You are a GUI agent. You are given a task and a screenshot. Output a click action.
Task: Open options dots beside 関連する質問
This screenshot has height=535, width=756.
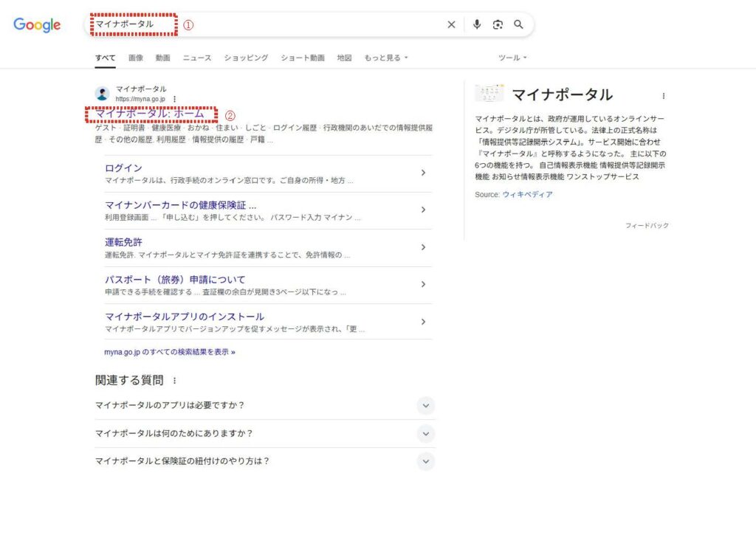(x=174, y=380)
